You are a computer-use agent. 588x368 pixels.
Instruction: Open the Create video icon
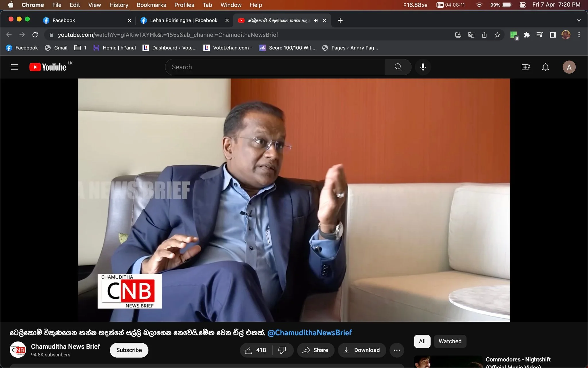525,67
